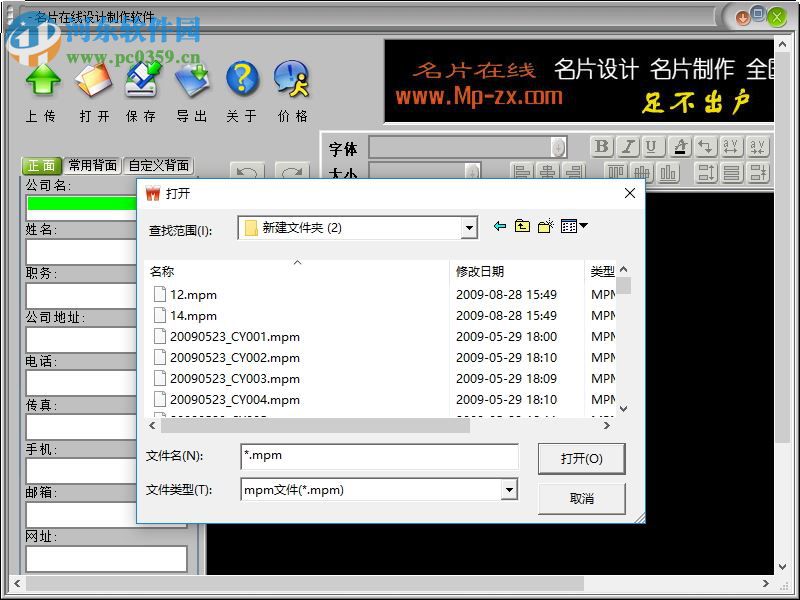Switch to the 常用背面 tab
This screenshot has height=600, width=800.
(x=94, y=166)
